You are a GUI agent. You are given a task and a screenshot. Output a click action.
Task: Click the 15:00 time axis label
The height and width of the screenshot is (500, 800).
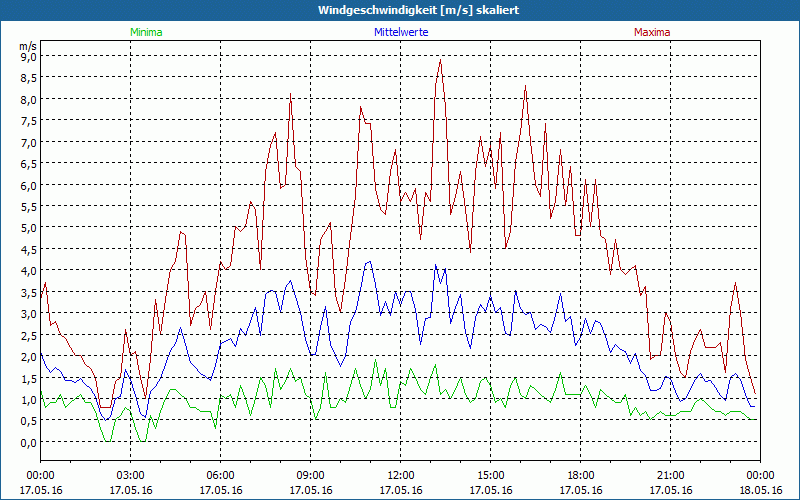[490, 476]
